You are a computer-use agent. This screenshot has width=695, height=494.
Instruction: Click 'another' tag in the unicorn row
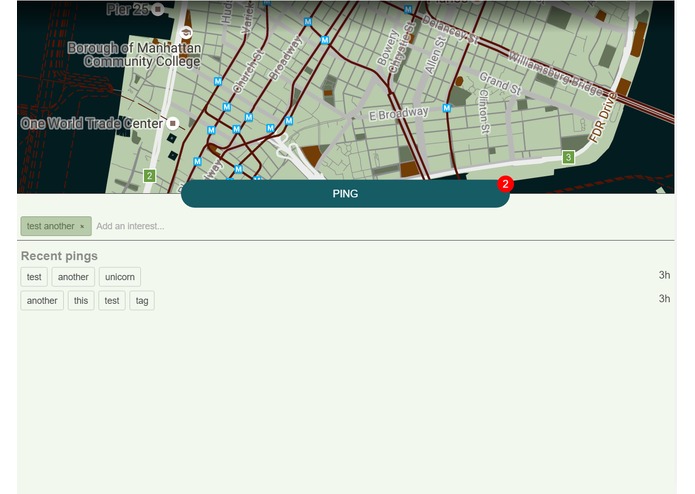click(x=73, y=277)
